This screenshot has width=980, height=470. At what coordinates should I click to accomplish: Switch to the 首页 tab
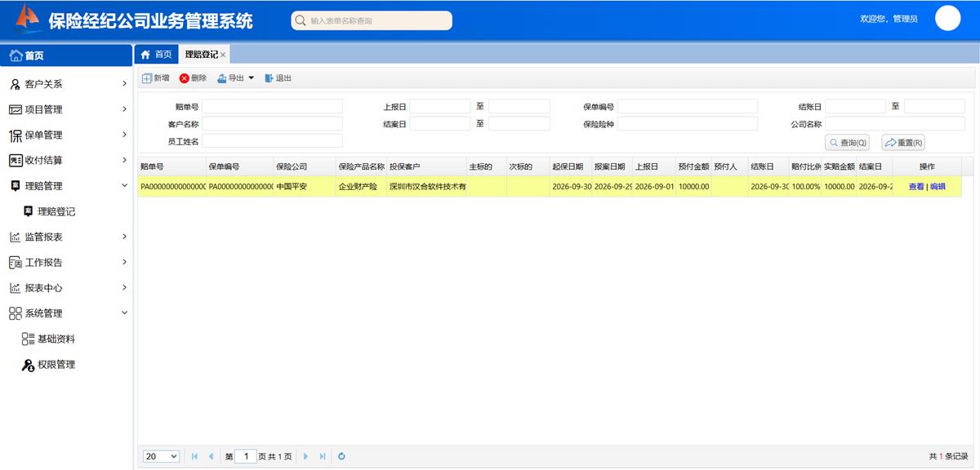pos(157,55)
